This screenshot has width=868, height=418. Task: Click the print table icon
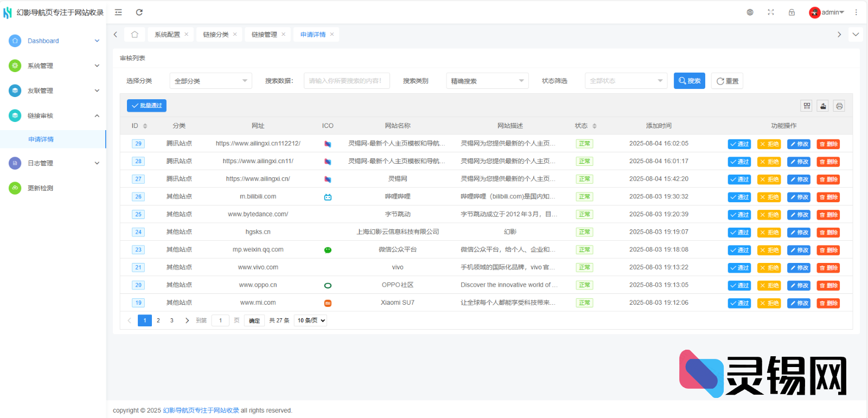tap(839, 106)
